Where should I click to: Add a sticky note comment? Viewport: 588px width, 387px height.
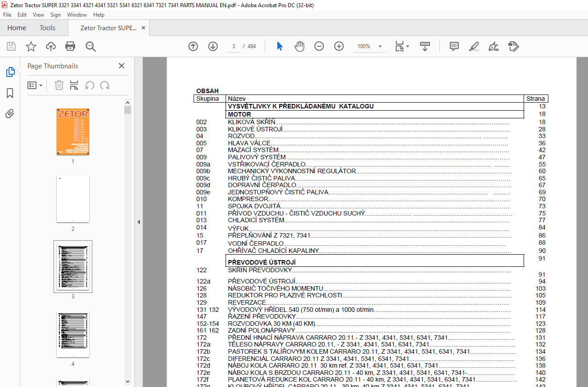454,46
